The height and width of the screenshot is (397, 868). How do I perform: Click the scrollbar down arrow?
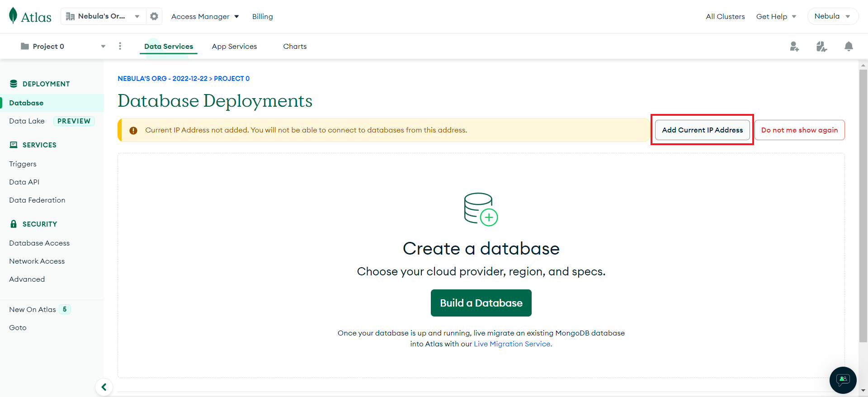863,390
